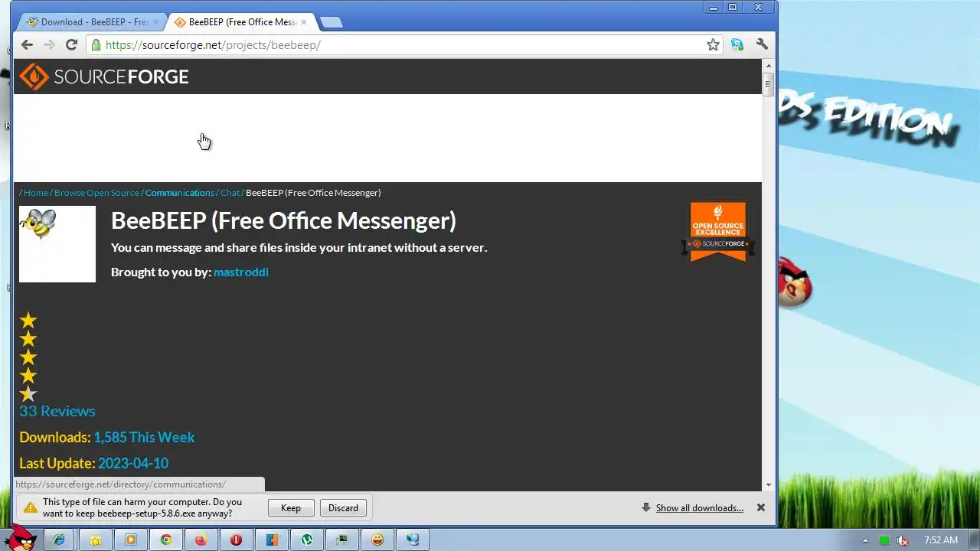The image size is (980, 551).
Task: Click the warning triangle in download bar
Action: click(30, 507)
